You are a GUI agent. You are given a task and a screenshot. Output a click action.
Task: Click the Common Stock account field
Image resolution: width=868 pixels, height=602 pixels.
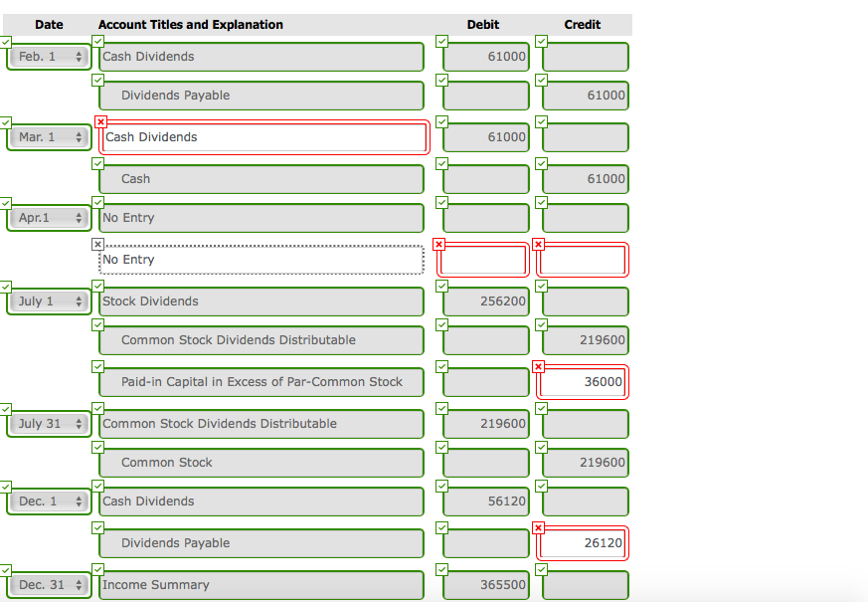(261, 463)
